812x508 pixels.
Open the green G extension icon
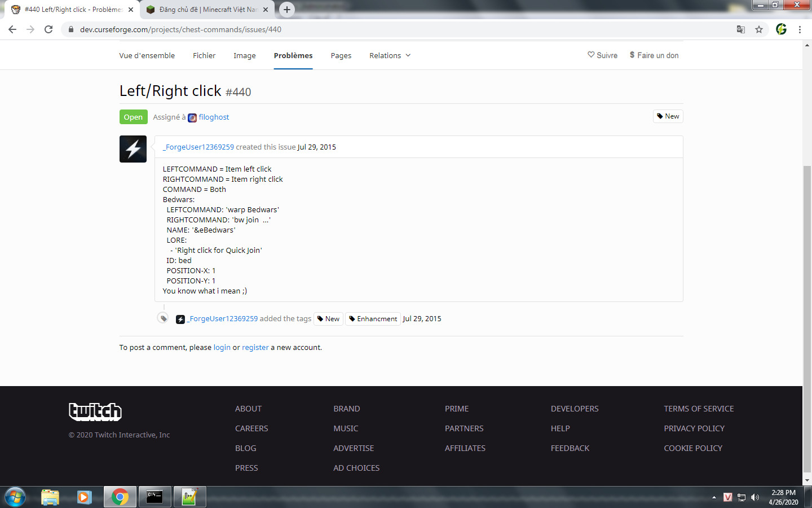click(781, 29)
